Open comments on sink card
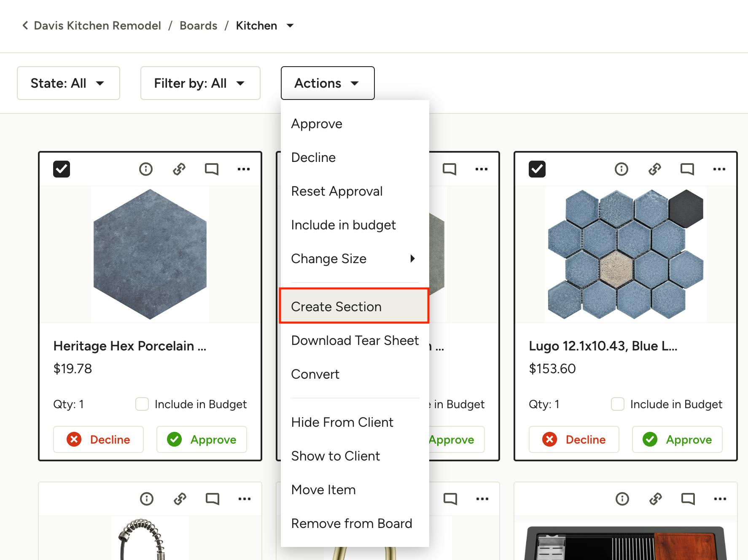The width and height of the screenshot is (748, 560). pyautogui.click(x=688, y=499)
